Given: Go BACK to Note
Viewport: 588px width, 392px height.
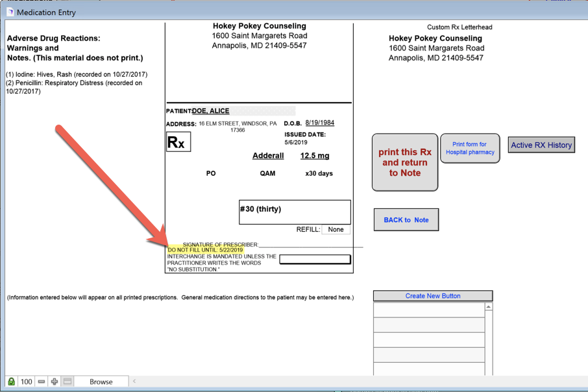Looking at the screenshot, I should [406, 220].
